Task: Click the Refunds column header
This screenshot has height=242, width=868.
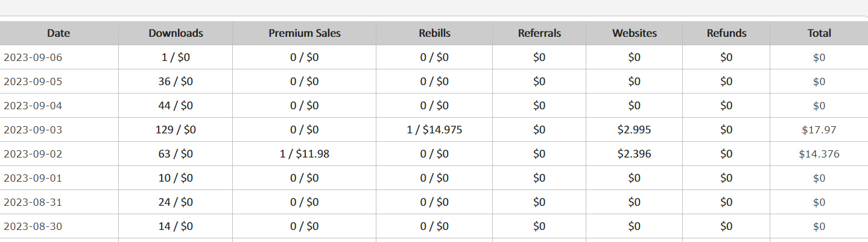Action: [x=726, y=33]
